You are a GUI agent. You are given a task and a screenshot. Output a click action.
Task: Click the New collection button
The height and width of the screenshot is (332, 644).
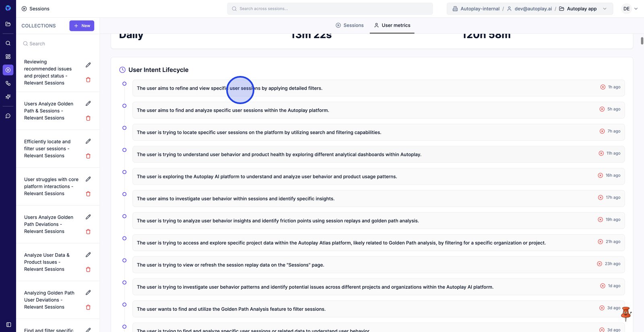coord(82,26)
